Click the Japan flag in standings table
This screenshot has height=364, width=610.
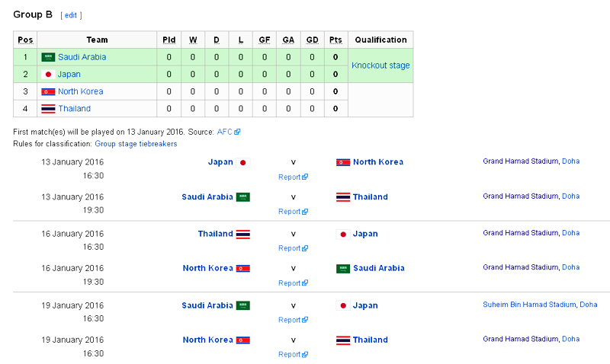click(x=48, y=75)
